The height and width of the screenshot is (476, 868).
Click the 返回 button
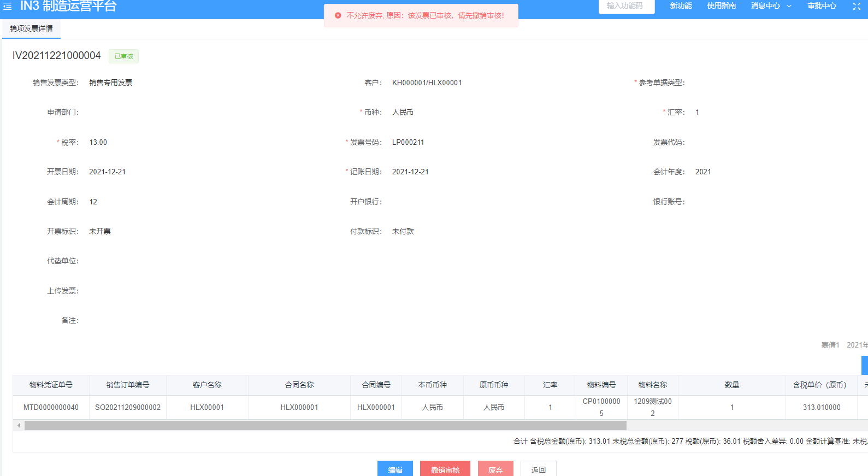tap(538, 469)
